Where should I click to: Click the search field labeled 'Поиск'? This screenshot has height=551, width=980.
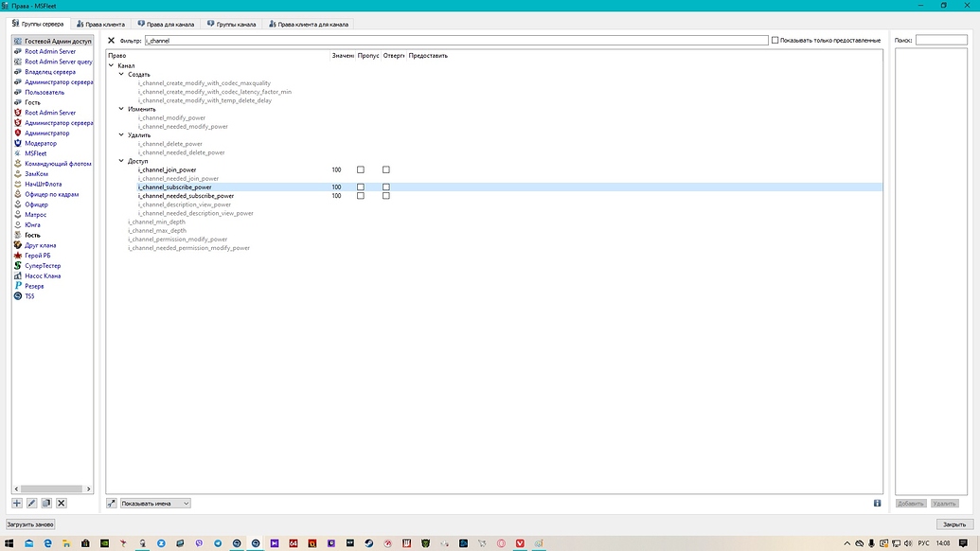pos(941,41)
